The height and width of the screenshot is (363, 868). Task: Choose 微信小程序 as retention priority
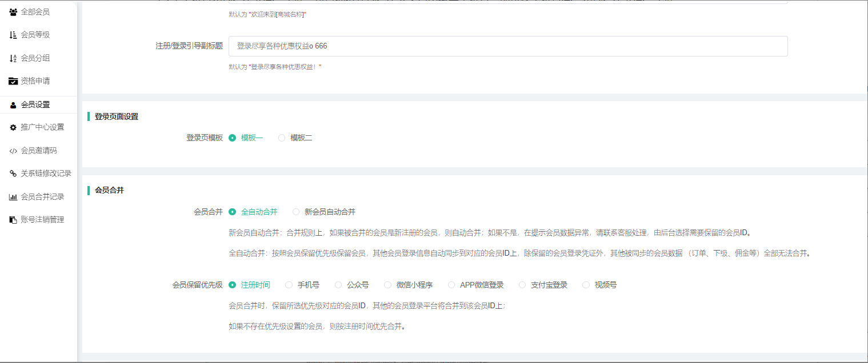tap(388, 285)
